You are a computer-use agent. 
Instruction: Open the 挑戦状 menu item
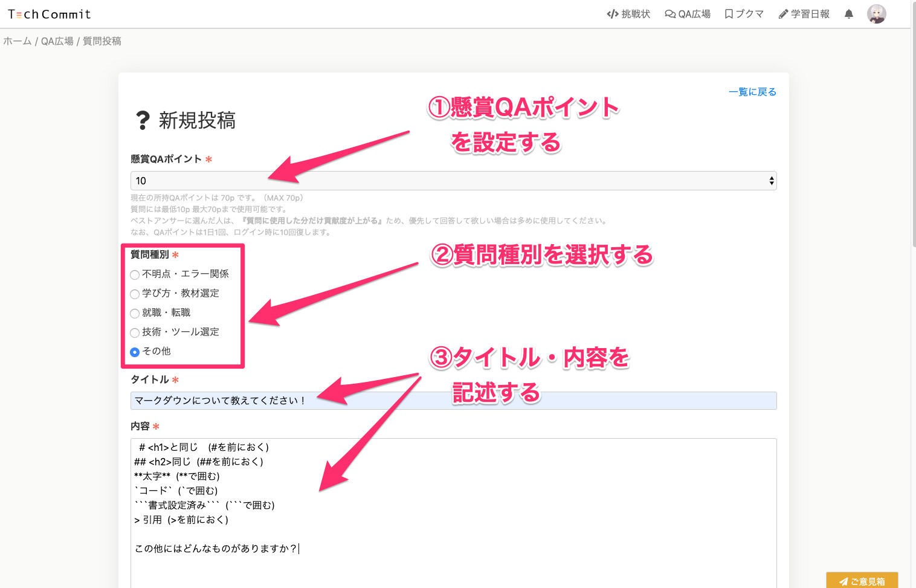coord(628,14)
